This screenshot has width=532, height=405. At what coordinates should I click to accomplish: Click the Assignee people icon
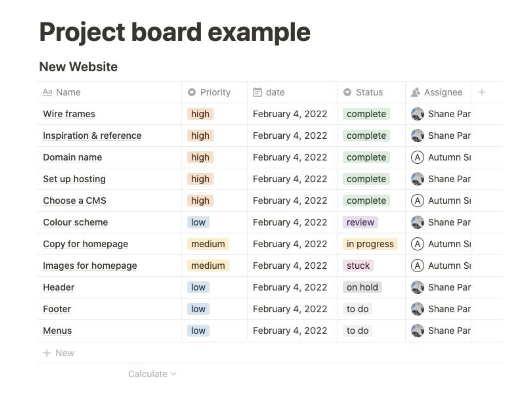(415, 92)
